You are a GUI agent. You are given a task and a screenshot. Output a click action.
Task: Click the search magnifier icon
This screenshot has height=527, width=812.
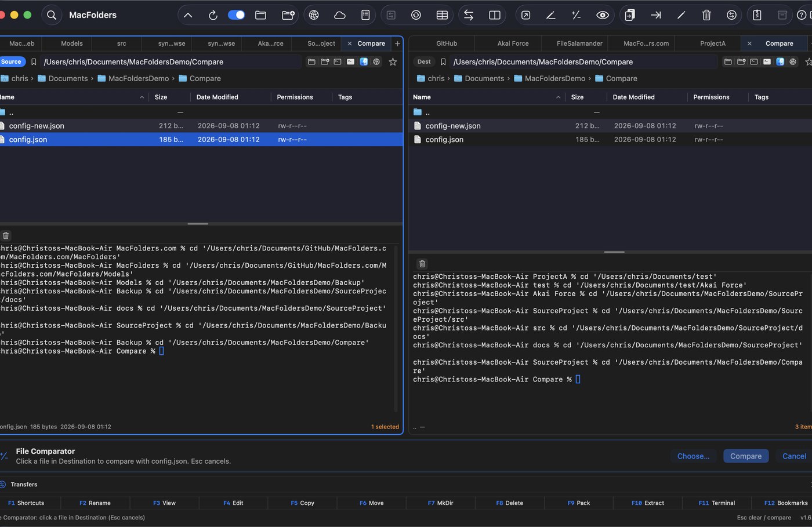tap(52, 15)
